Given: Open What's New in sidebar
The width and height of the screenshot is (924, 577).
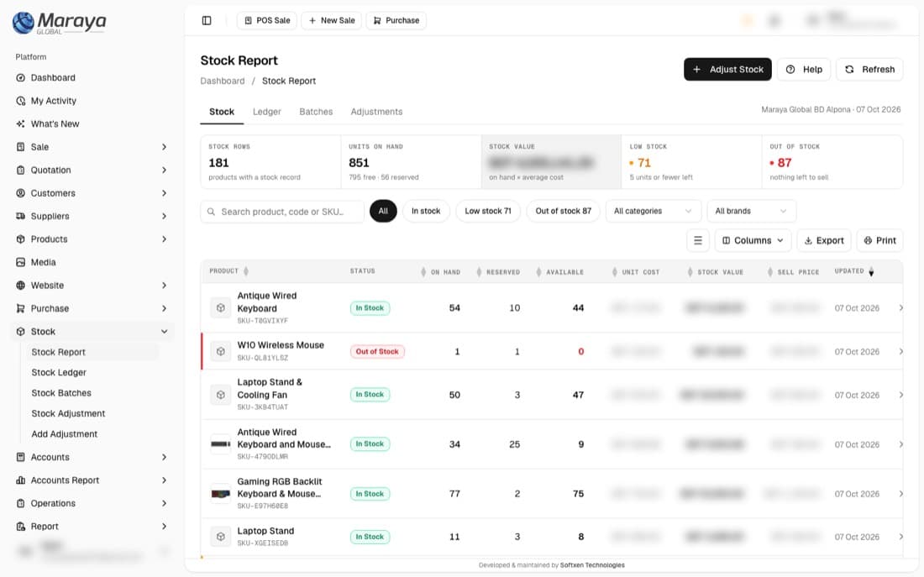Looking at the screenshot, I should 55,123.
